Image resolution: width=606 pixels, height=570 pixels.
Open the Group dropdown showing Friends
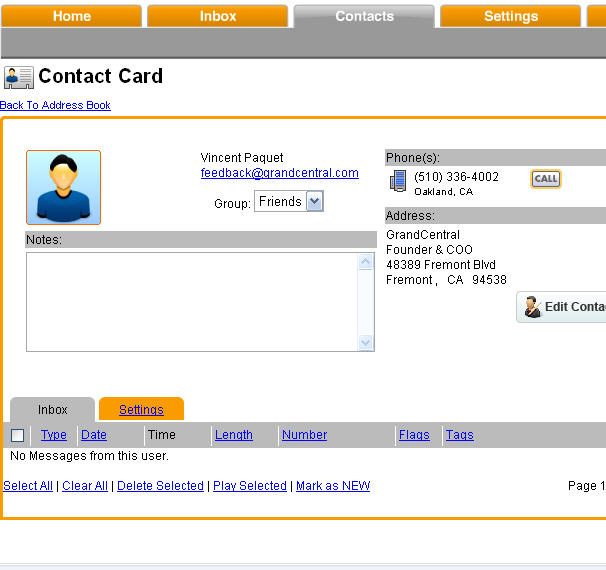[289, 201]
